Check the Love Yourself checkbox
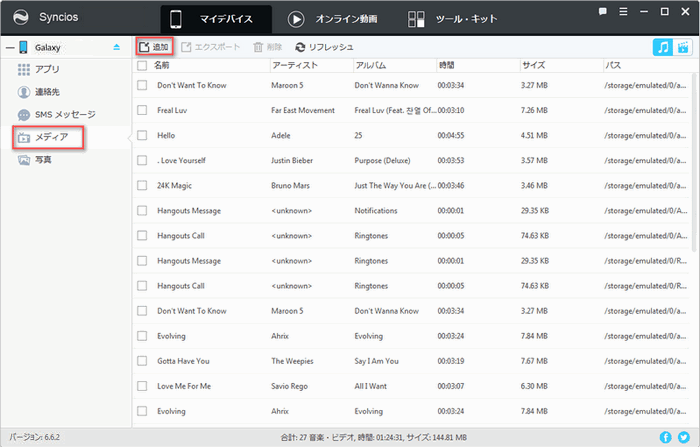The height and width of the screenshot is (447, 700). [142, 160]
